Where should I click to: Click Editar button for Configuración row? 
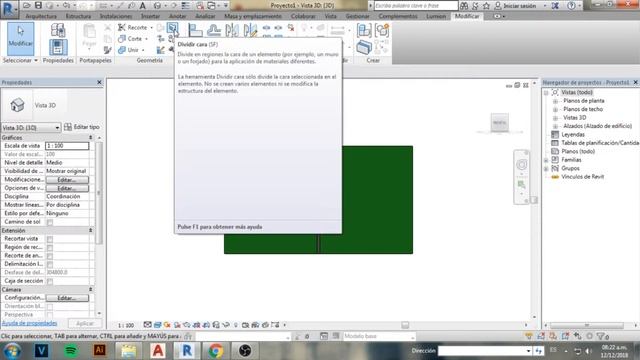pyautogui.click(x=67, y=298)
